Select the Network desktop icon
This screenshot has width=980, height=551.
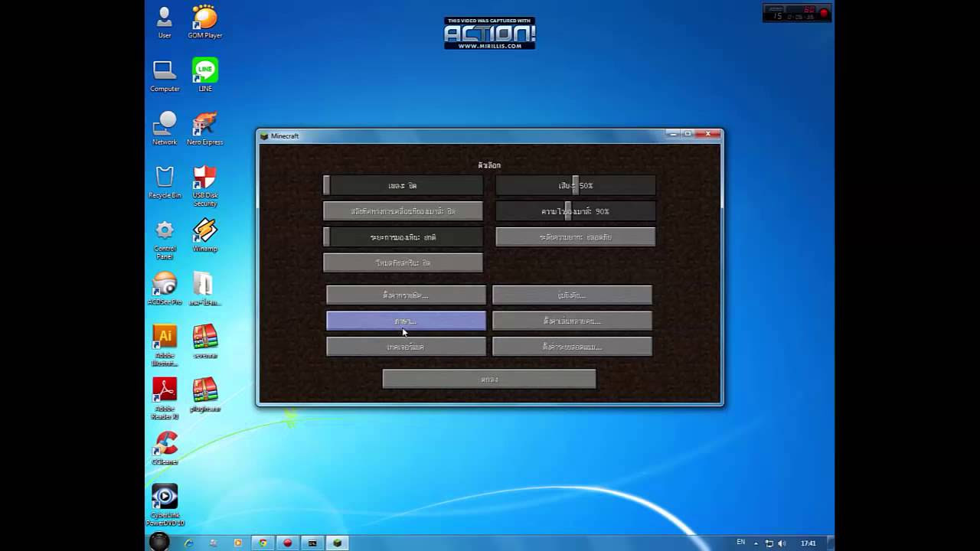tap(165, 129)
